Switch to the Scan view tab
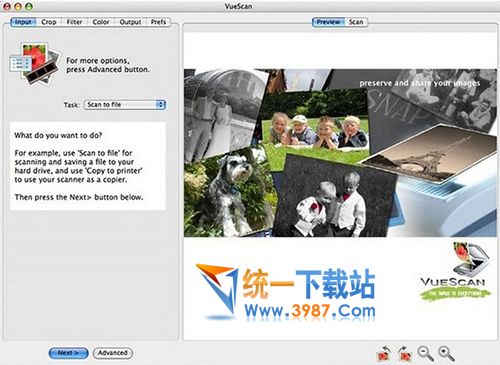The image size is (500, 365). pos(356,22)
